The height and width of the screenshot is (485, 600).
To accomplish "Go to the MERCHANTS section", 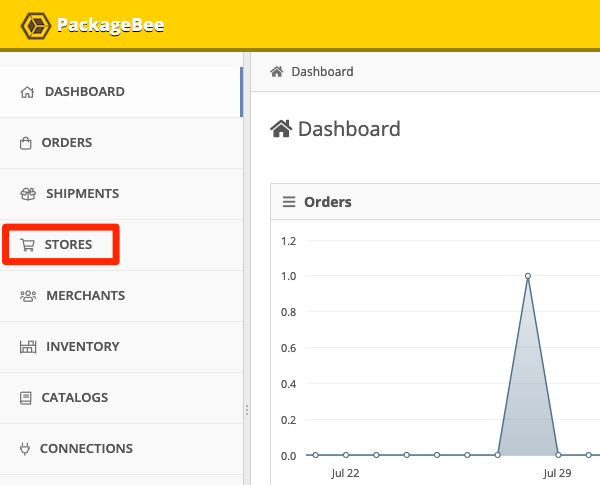I will 122,296.
